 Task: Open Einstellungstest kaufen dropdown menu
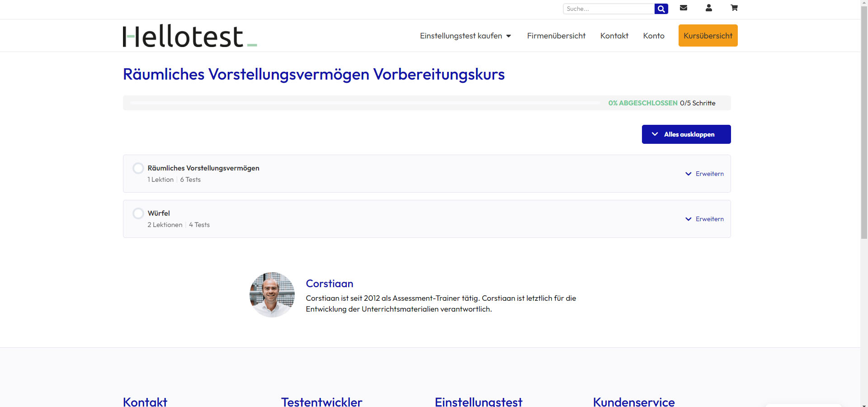coord(466,36)
